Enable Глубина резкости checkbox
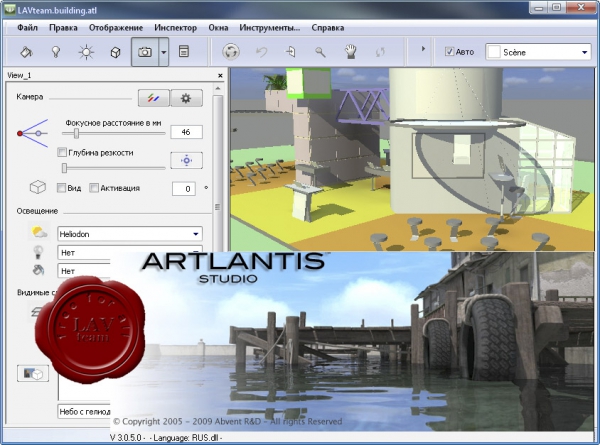 point(62,152)
